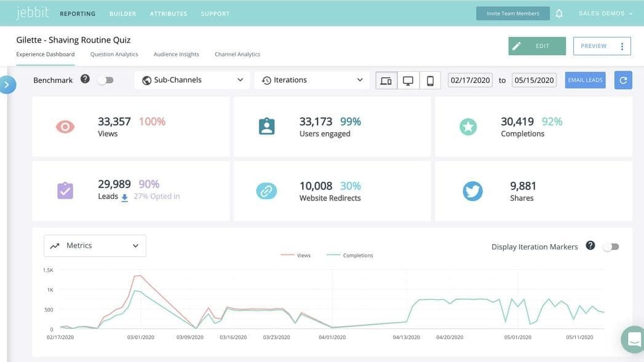Viewport: 644px width, 362px height.
Task: Open the Sub-Channels dropdown
Action: (193, 80)
